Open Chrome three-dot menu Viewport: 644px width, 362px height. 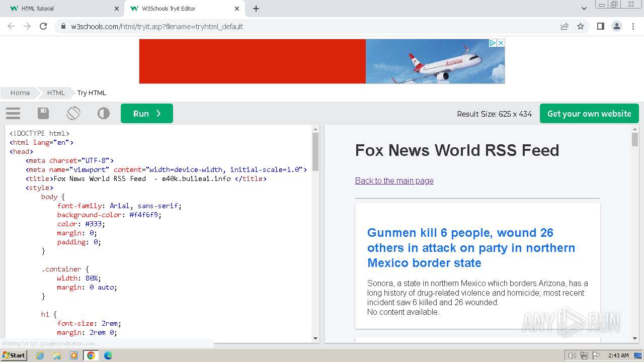(633, 26)
